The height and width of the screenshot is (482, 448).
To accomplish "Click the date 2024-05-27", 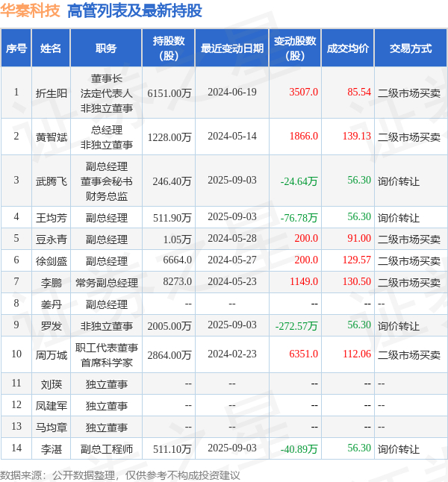I will 232,260.
